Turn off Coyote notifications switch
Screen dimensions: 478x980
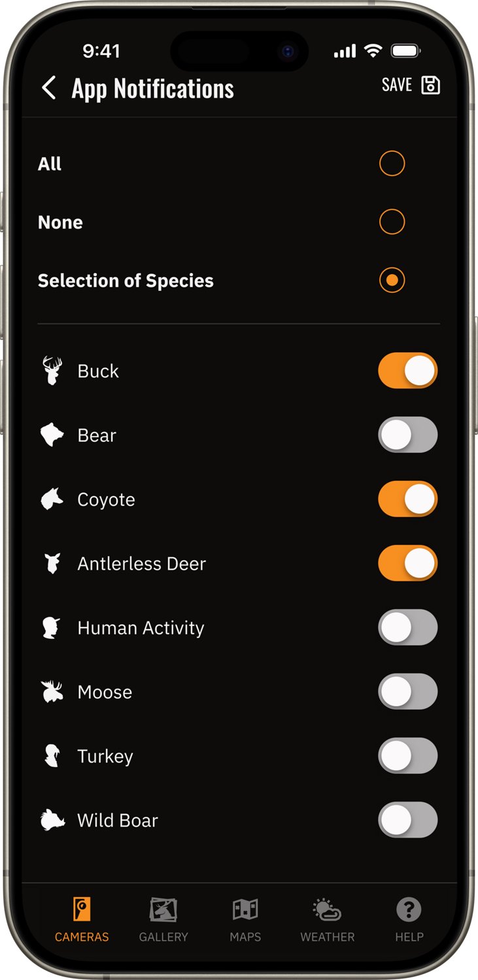[x=407, y=499]
